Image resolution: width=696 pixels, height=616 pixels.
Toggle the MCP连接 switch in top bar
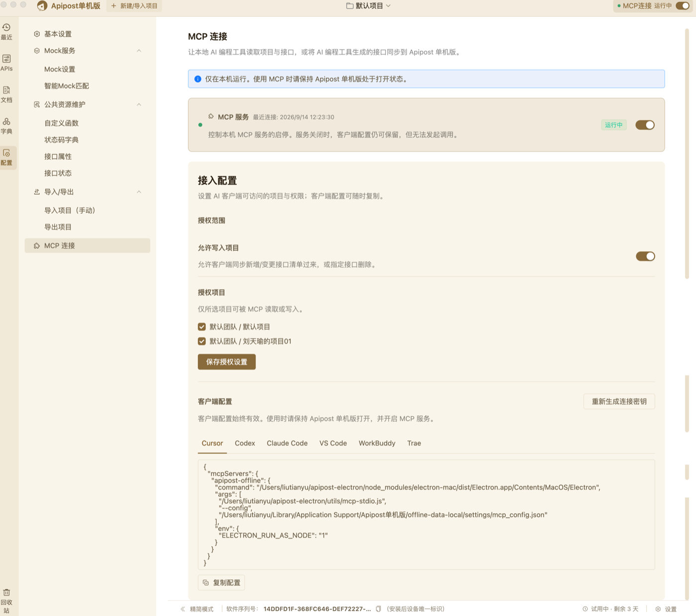coord(683,6)
